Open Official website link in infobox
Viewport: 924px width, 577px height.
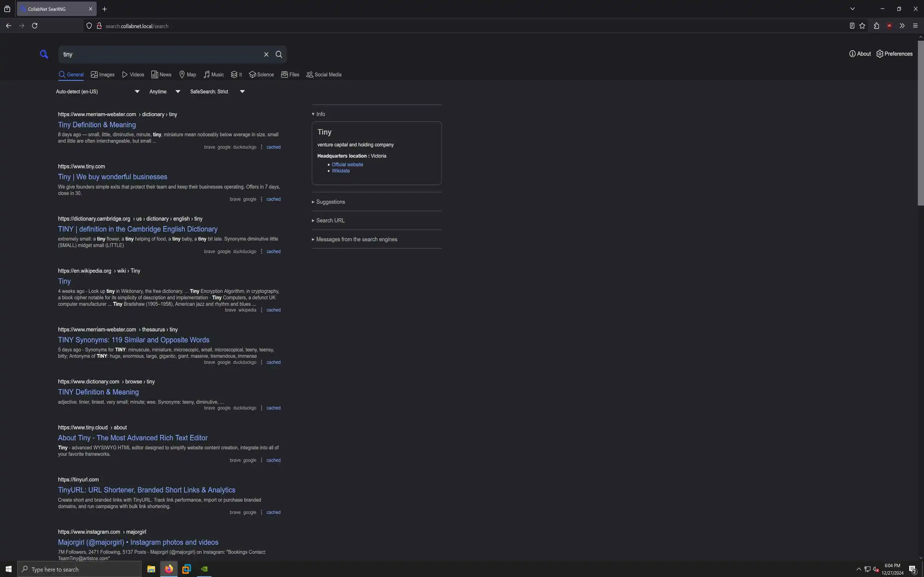[347, 164]
